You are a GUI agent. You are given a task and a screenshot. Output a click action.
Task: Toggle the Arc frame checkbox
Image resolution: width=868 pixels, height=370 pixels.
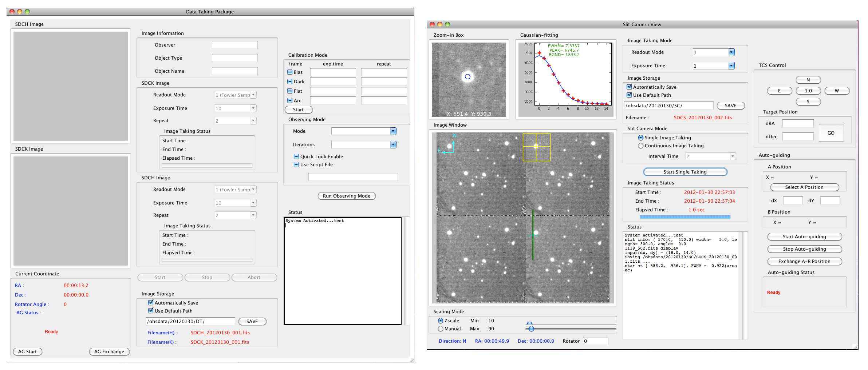290,100
